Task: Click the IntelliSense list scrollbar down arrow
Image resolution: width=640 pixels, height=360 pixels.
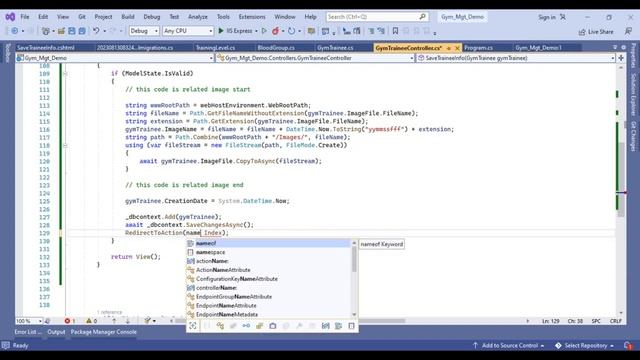Action: [354, 315]
